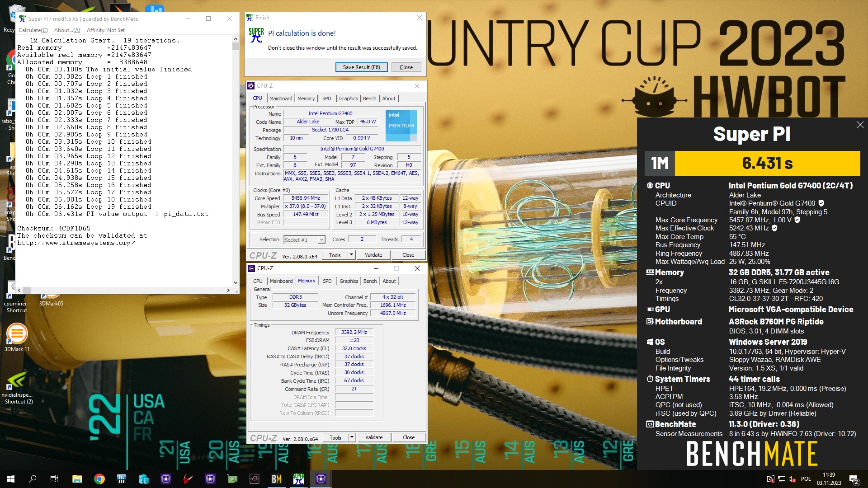Click the DRAM Frequency 3392.2 MHz value
Viewport: 868px width, 488px height.
pyautogui.click(x=354, y=332)
